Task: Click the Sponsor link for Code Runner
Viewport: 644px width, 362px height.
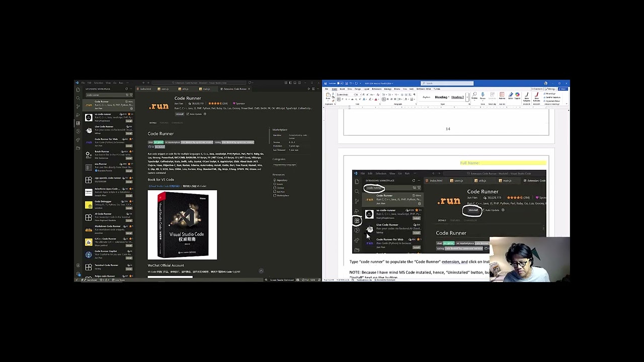Action: click(239, 104)
